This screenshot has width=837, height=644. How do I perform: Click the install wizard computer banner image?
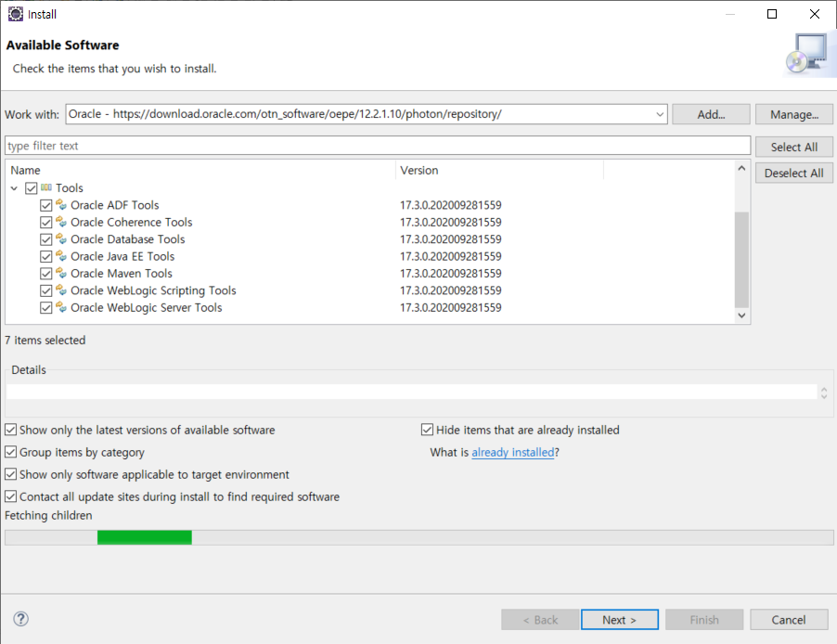point(810,54)
